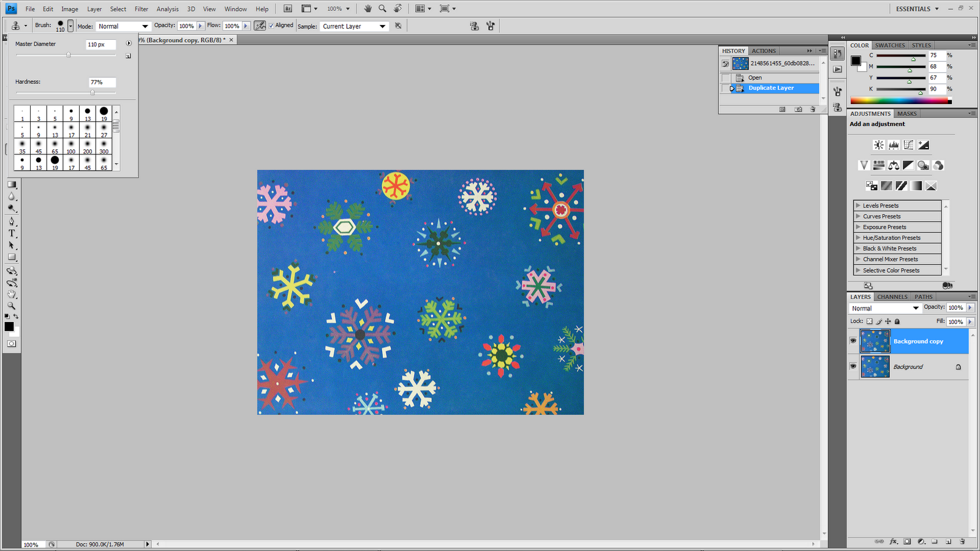Click the Levels adjustment icon
Viewport: 980px width, 551px height.
894,145
